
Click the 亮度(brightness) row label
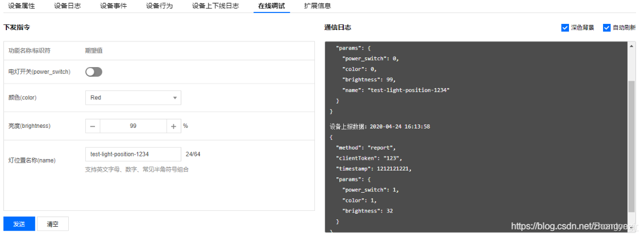coord(29,126)
